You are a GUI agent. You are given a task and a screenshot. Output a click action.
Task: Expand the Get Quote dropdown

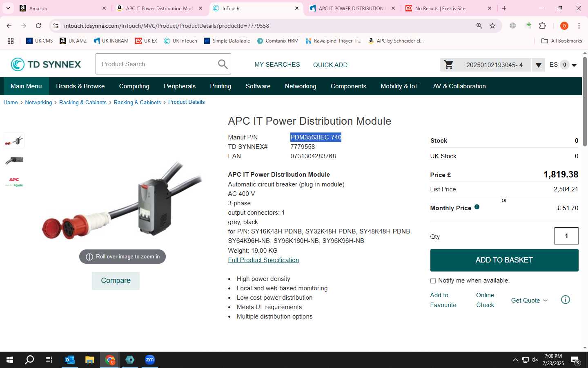pyautogui.click(x=530, y=300)
